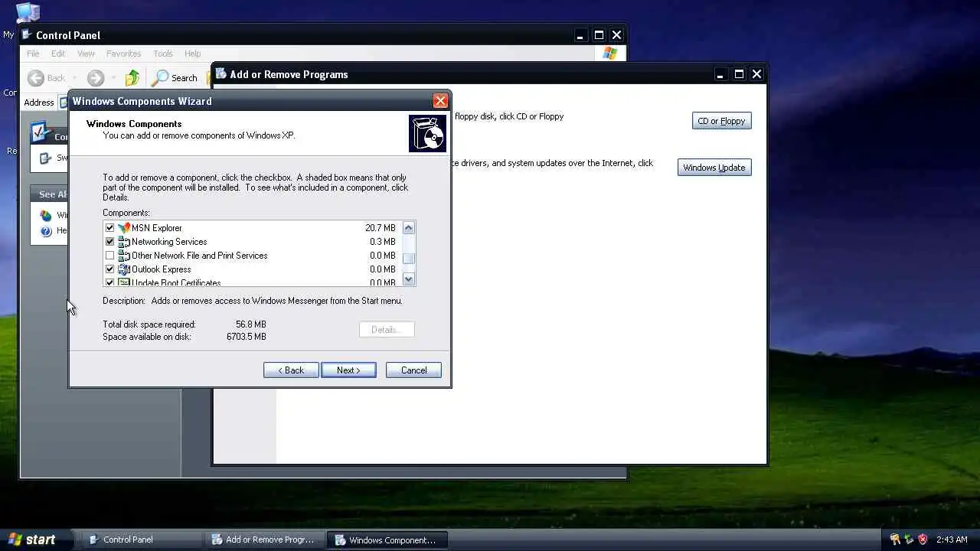This screenshot has width=980, height=551.
Task: Click the 20.7 MB size value
Action: coord(381,228)
